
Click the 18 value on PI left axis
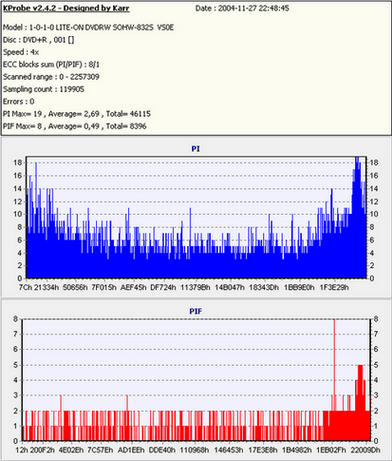click(x=18, y=163)
